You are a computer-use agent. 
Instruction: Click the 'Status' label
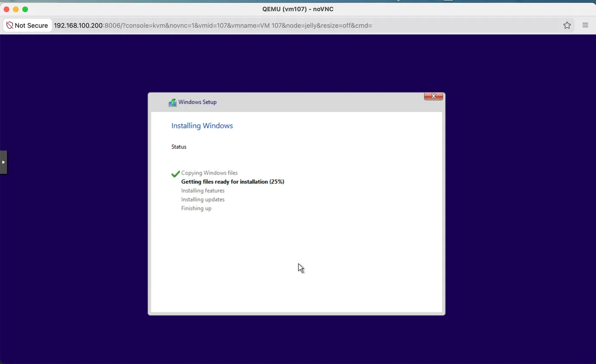[x=179, y=147]
